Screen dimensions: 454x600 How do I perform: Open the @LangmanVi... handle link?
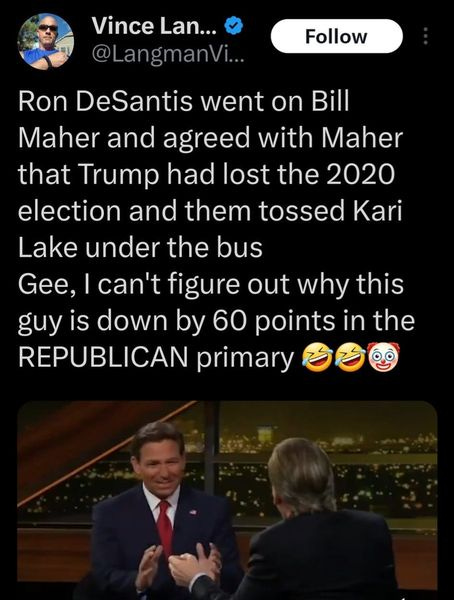[x=166, y=57]
